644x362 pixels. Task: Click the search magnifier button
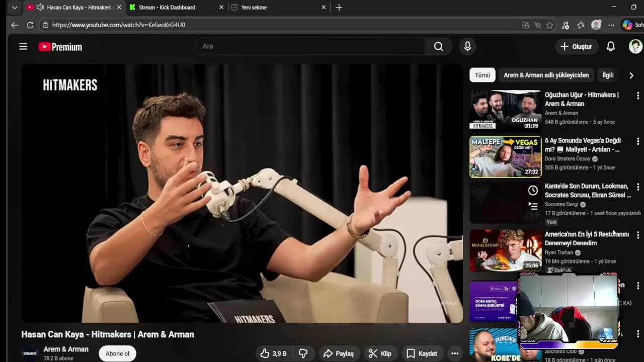(439, 46)
